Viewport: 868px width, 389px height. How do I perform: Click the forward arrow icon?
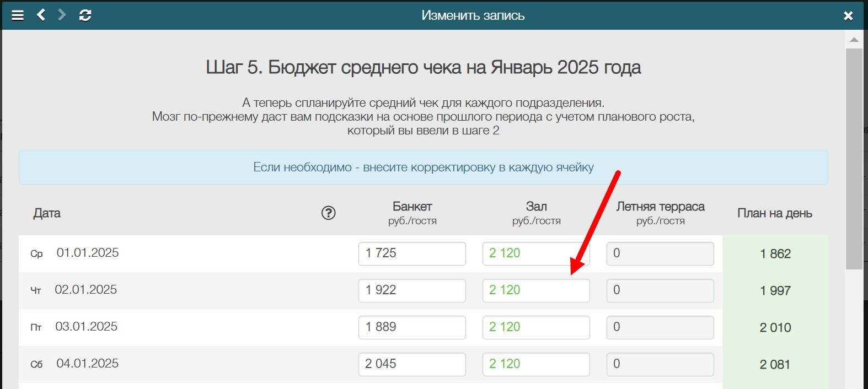[62, 15]
